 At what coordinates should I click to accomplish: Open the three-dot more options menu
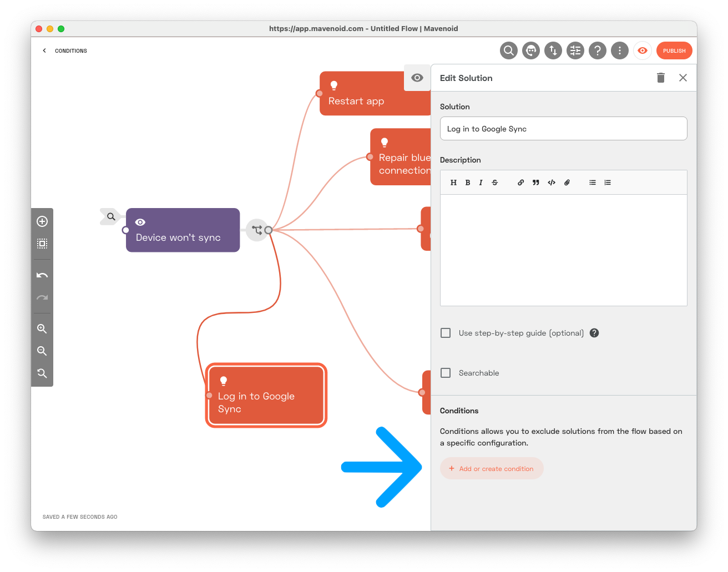click(620, 50)
